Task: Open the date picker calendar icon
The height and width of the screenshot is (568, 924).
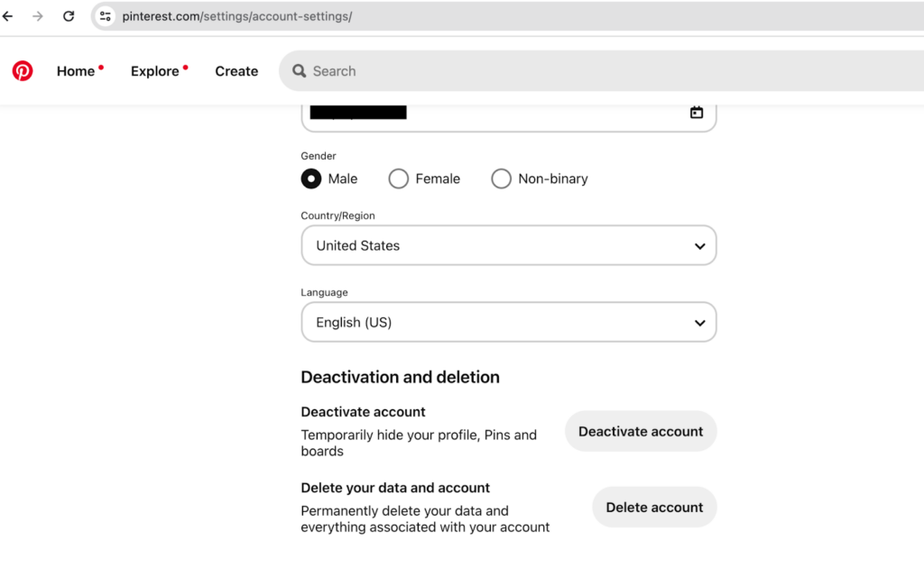Action: point(696,112)
